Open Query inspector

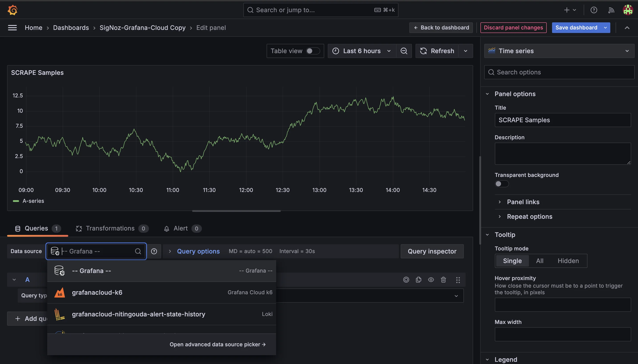[432, 251]
